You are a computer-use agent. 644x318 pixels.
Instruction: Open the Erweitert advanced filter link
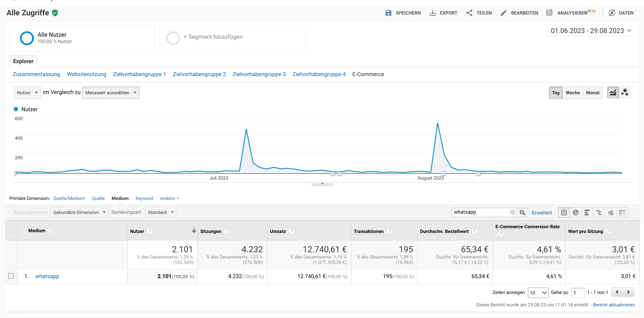click(542, 213)
